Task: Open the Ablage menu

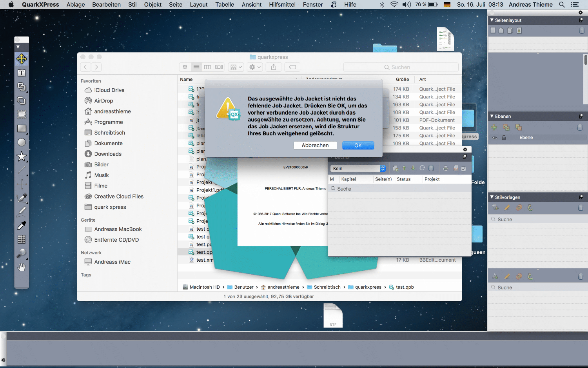Action: point(76,4)
